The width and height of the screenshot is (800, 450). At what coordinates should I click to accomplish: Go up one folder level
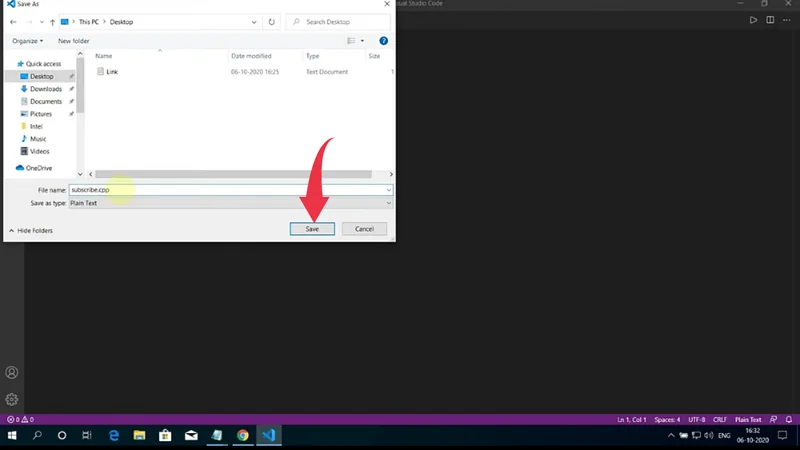point(51,21)
